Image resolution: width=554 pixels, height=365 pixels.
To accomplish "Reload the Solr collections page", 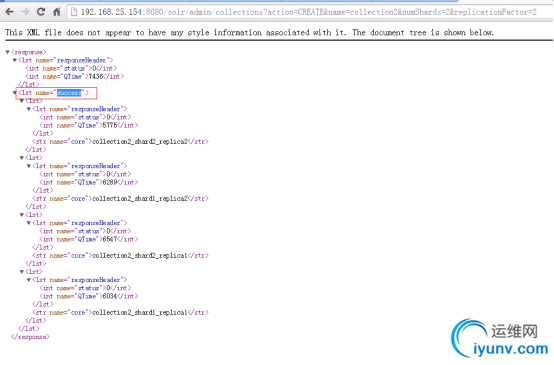I will 41,12.
